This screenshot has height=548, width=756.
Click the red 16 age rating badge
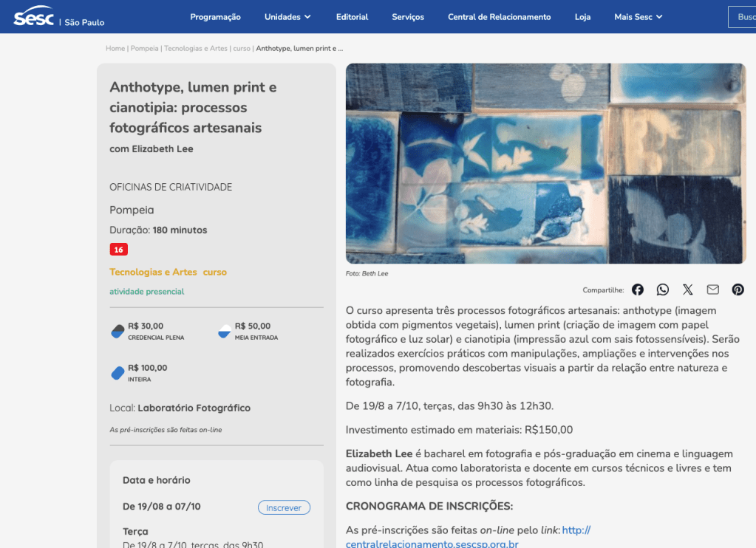[118, 250]
